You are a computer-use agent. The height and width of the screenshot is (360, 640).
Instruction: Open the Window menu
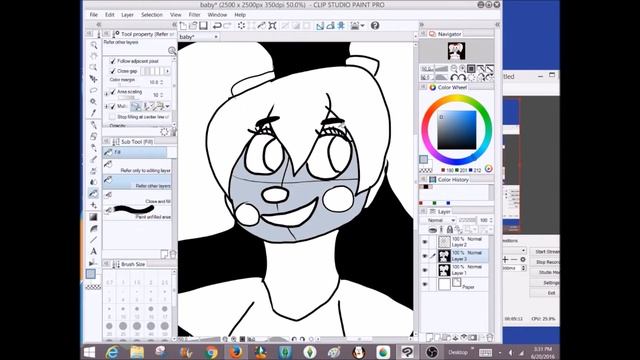[x=217, y=15]
